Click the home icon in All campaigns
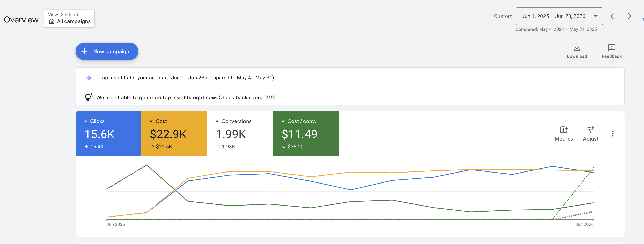 coord(52,21)
